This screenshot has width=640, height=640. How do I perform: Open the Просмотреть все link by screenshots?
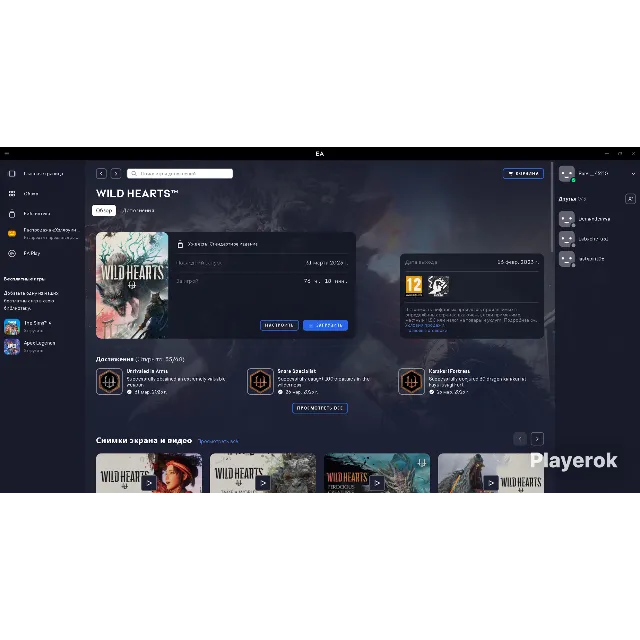[218, 441]
